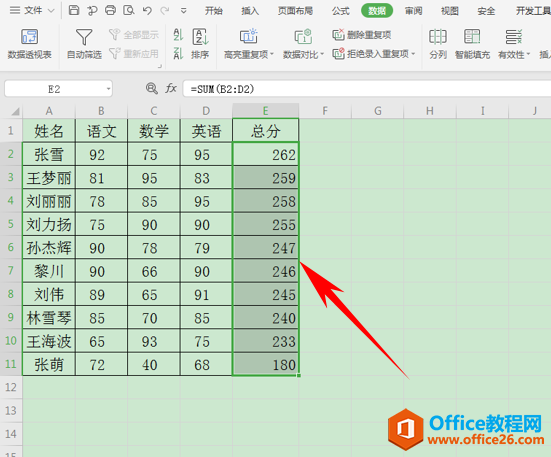Image resolution: width=551 pixels, height=457 pixels.
Task: Click the Print icon
Action: 110,10
